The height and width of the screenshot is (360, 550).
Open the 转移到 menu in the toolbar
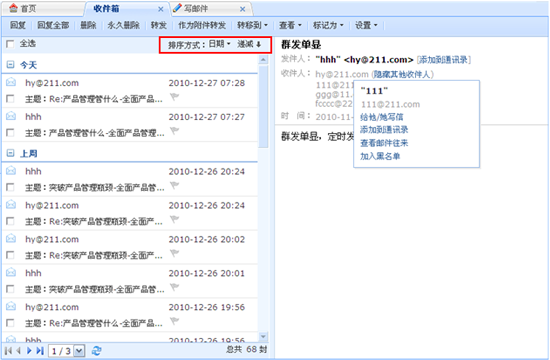(x=252, y=25)
